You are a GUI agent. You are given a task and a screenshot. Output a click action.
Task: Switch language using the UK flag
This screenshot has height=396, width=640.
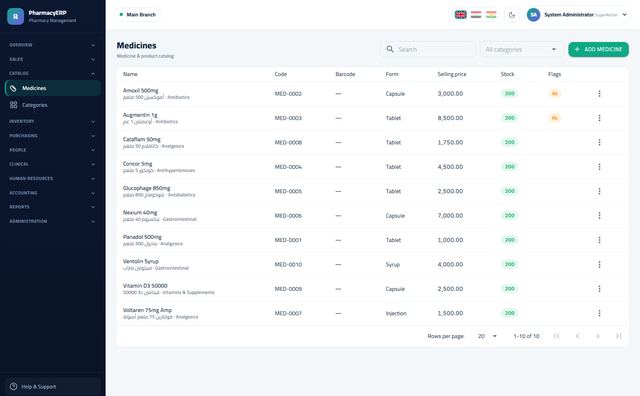coord(460,15)
